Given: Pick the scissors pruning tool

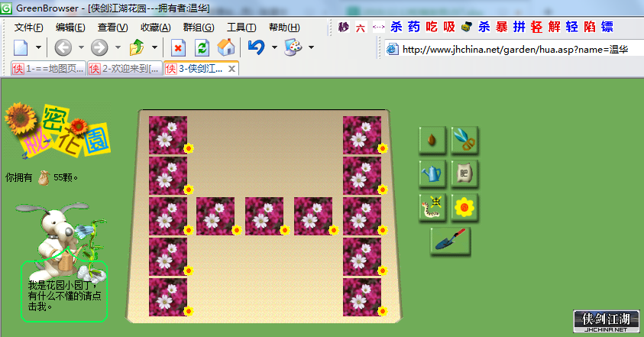Looking at the screenshot, I should (464, 140).
